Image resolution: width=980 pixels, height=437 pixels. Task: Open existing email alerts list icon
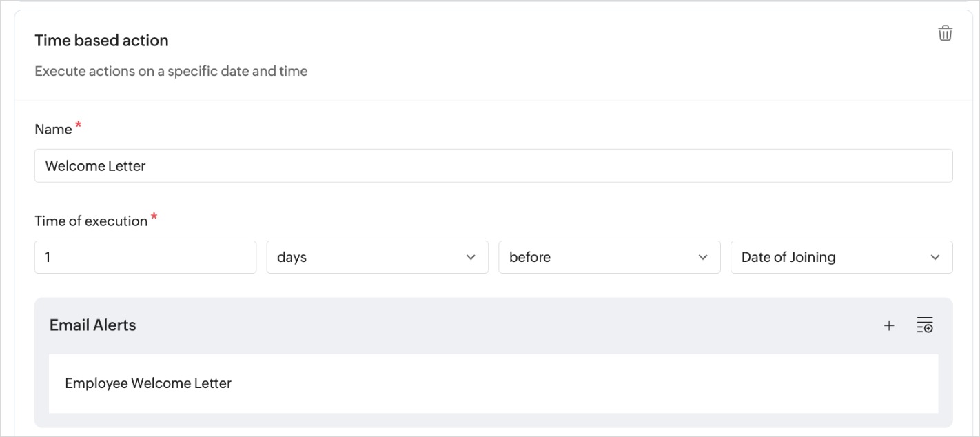(924, 325)
